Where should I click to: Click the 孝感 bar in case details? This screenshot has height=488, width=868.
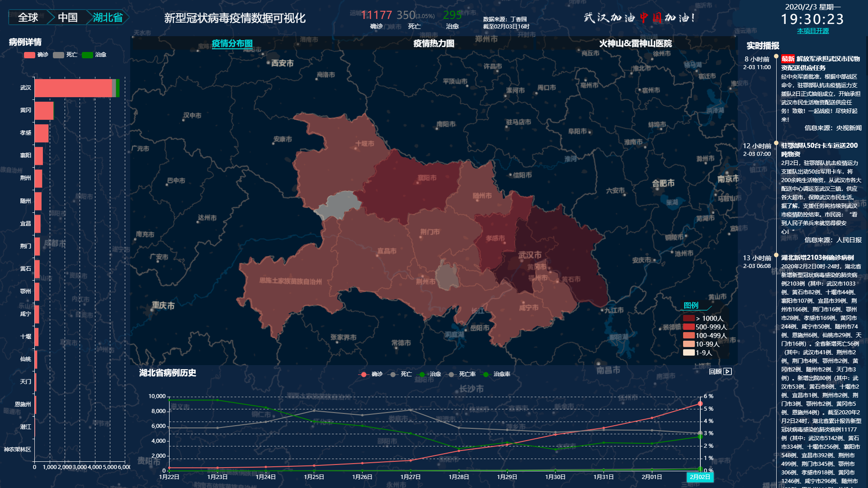click(x=42, y=133)
